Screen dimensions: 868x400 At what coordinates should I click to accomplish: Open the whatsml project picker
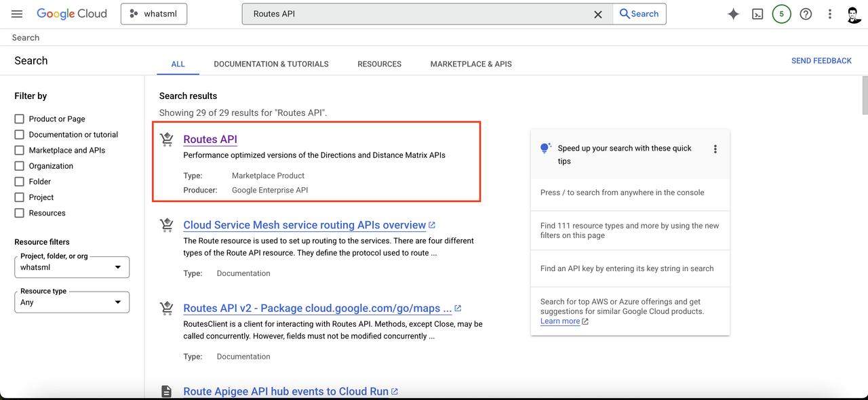pos(154,14)
